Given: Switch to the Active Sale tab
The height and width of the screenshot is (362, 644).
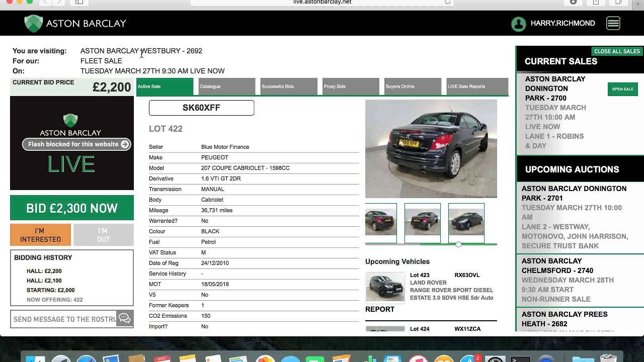Looking at the screenshot, I should [165, 86].
